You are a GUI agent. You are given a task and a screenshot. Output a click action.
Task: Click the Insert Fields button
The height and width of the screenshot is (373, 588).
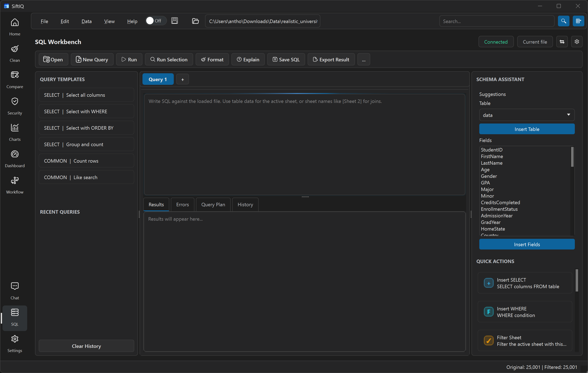click(x=527, y=244)
